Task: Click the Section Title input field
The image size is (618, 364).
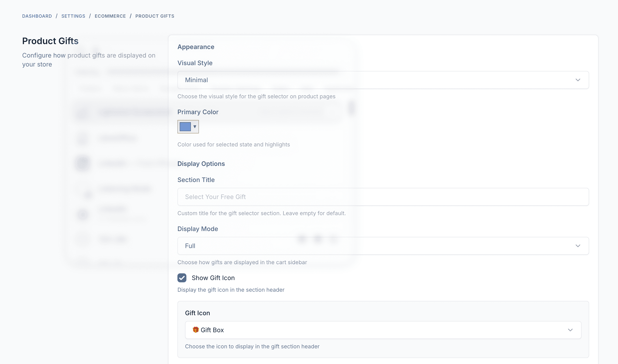Action: point(383,197)
